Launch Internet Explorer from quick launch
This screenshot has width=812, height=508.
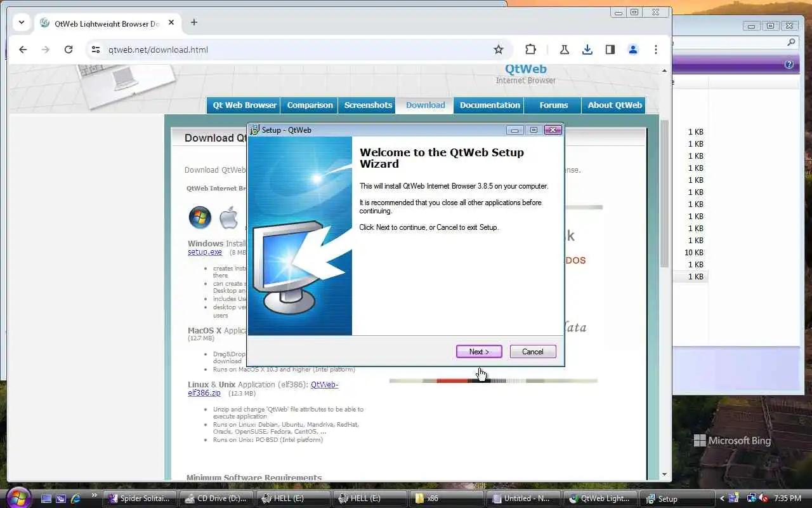pos(76,498)
